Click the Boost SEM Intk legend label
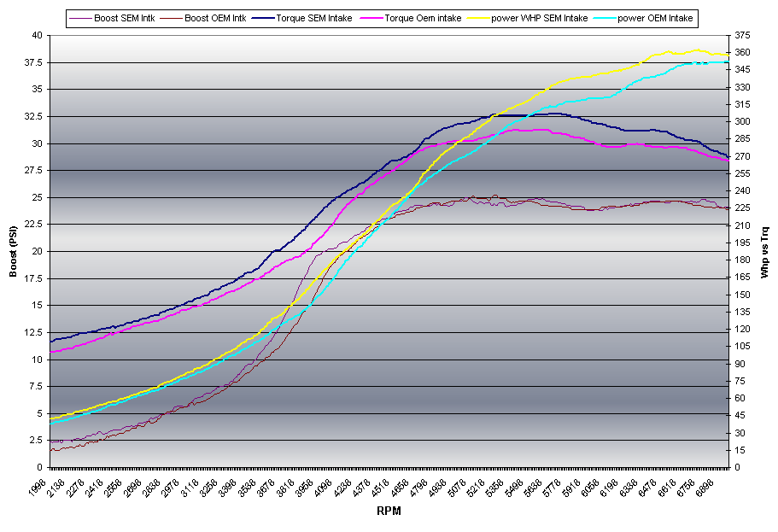This screenshot has height=532, width=778. [x=119, y=18]
